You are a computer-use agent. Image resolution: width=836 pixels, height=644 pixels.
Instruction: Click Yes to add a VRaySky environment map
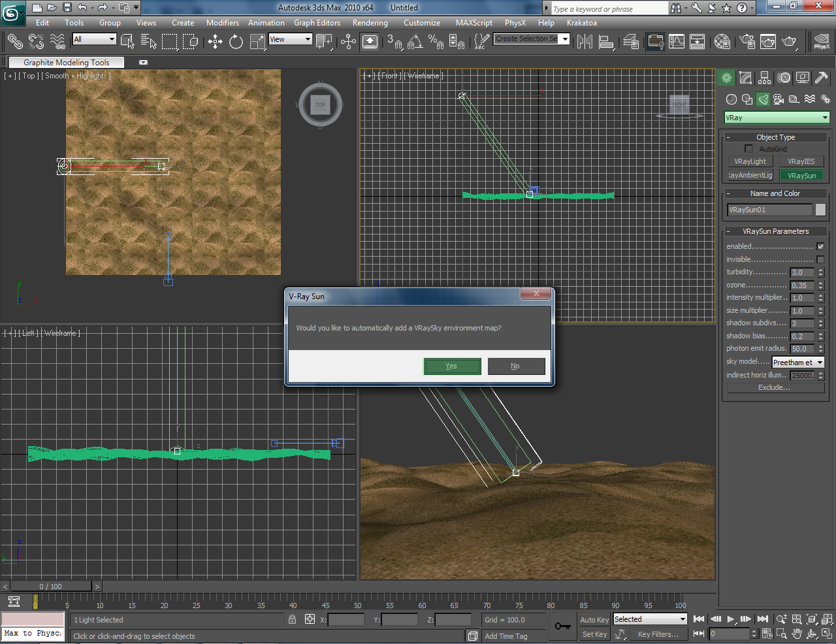pyautogui.click(x=452, y=366)
